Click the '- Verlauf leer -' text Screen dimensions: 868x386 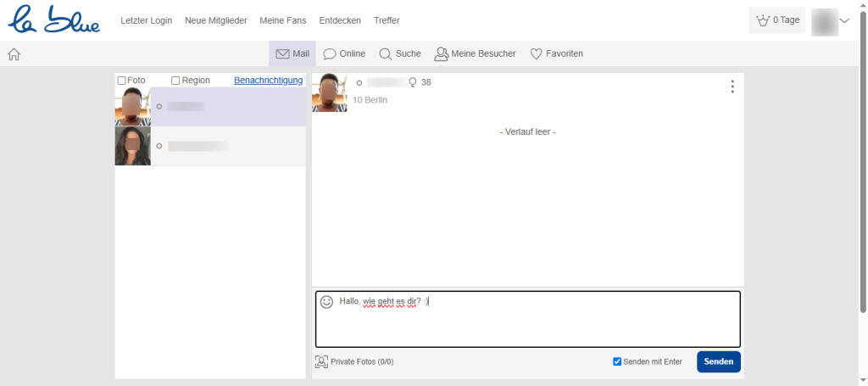click(527, 132)
